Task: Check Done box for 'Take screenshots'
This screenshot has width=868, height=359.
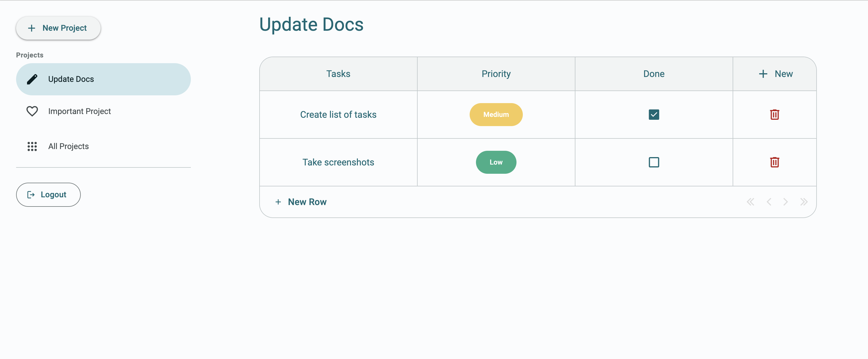Action: [x=654, y=162]
